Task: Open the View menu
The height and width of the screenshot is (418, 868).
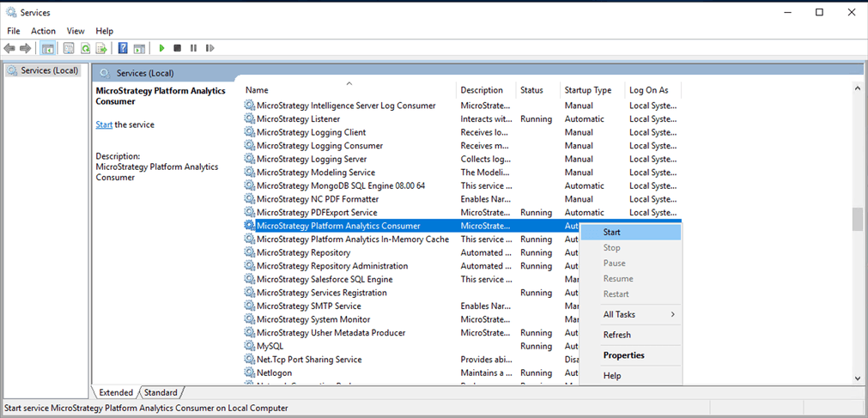Action: pyautogui.click(x=76, y=31)
